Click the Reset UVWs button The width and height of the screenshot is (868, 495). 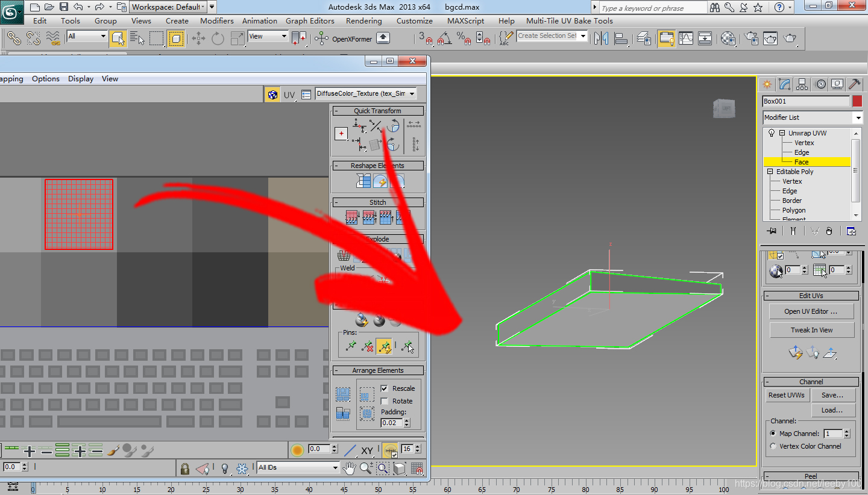point(787,395)
